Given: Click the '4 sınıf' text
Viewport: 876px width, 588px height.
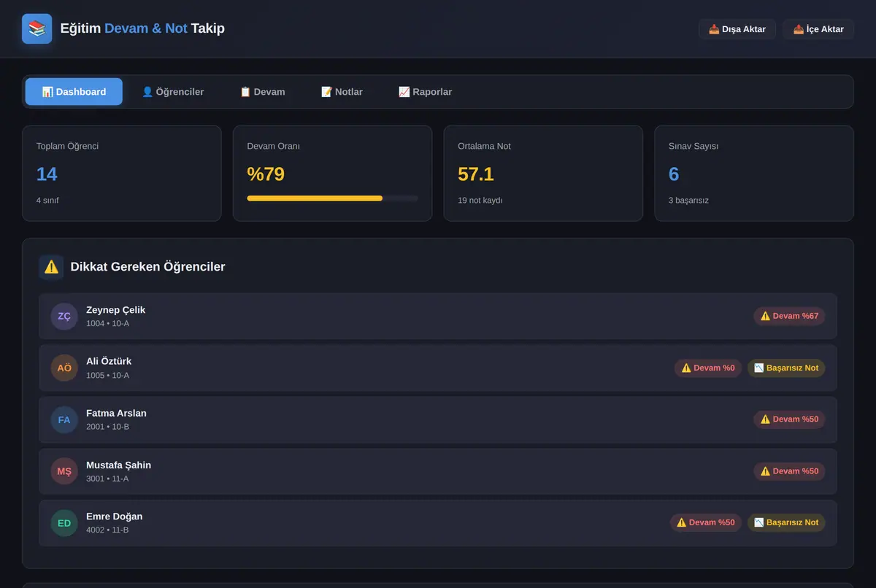Looking at the screenshot, I should [47, 201].
